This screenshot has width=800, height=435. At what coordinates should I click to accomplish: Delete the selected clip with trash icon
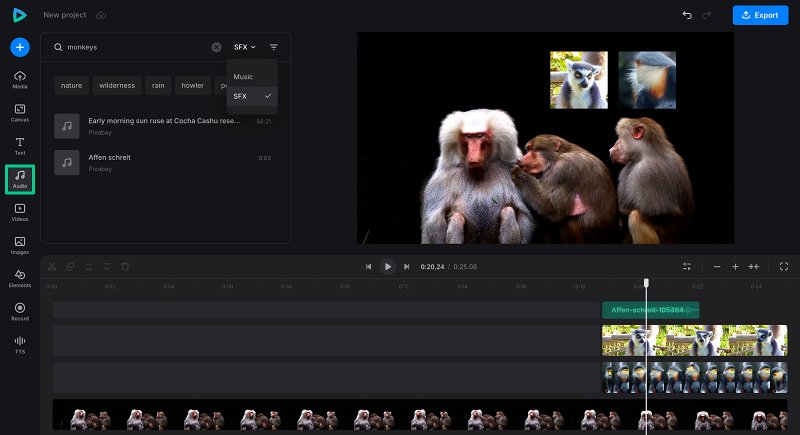[125, 267]
